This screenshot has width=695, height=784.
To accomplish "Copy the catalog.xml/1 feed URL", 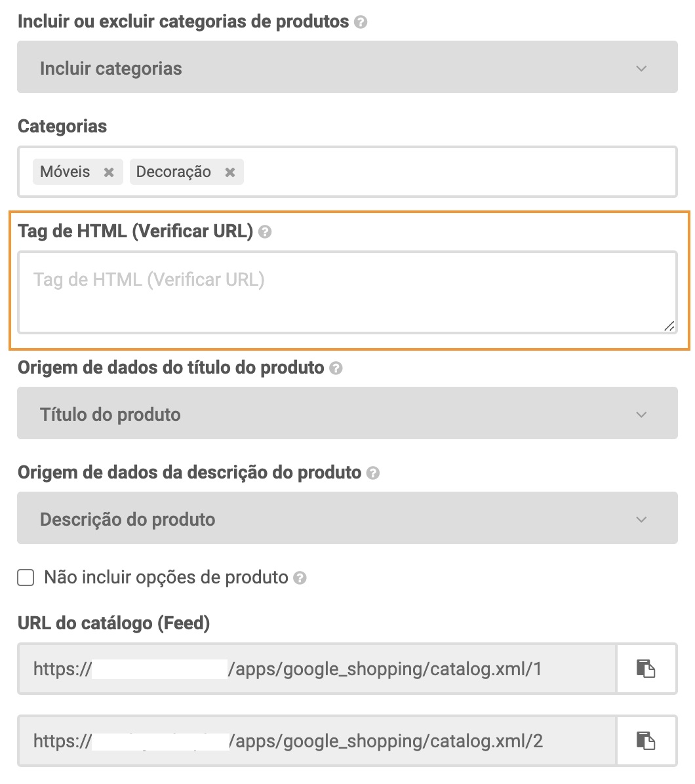I will [x=646, y=669].
